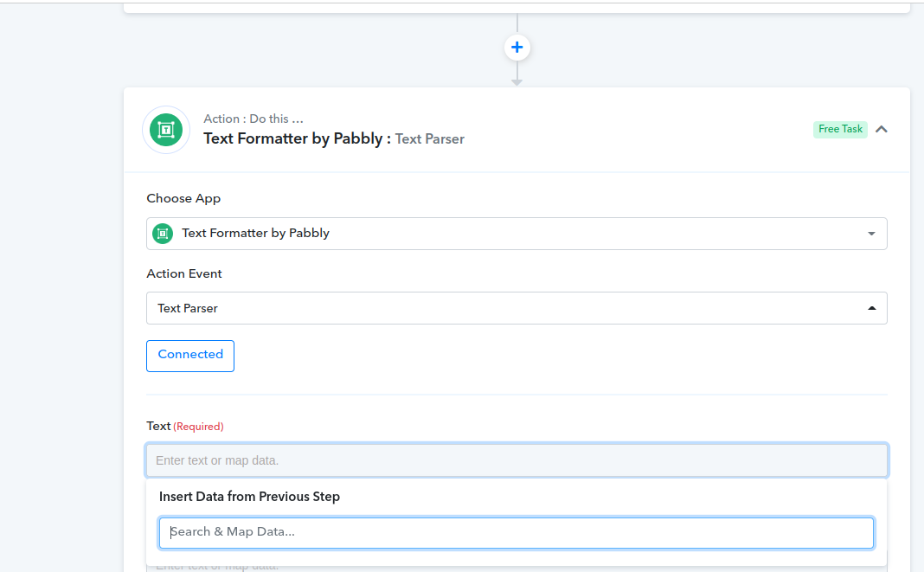Screen dimensions: 924x572
Task: Click the 'Action Event' label
Action: [184, 273]
